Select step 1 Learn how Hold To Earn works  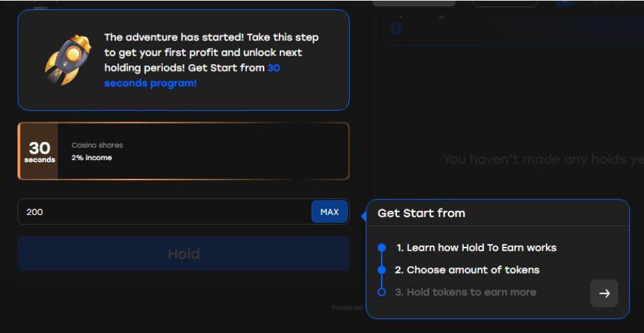[476, 248]
